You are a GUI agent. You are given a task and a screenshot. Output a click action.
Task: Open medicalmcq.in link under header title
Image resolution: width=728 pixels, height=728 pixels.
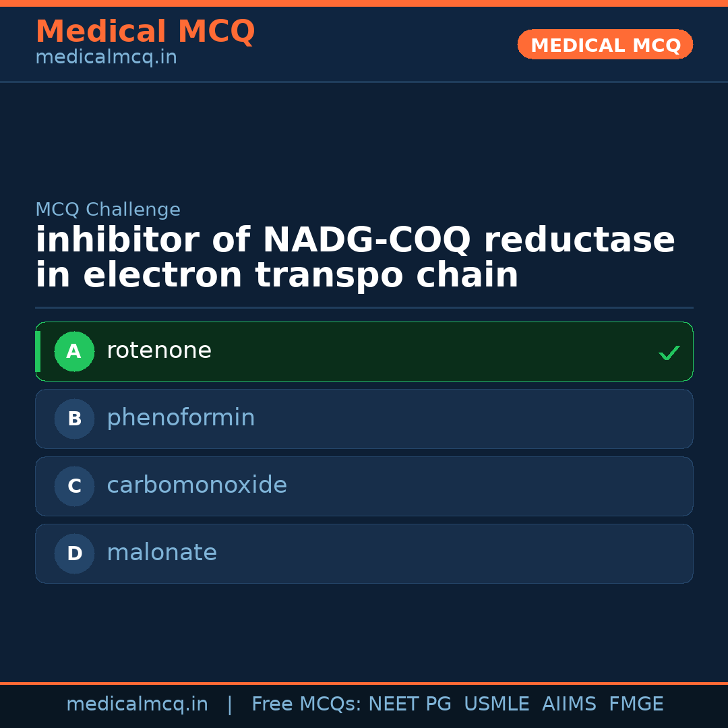[106, 58]
